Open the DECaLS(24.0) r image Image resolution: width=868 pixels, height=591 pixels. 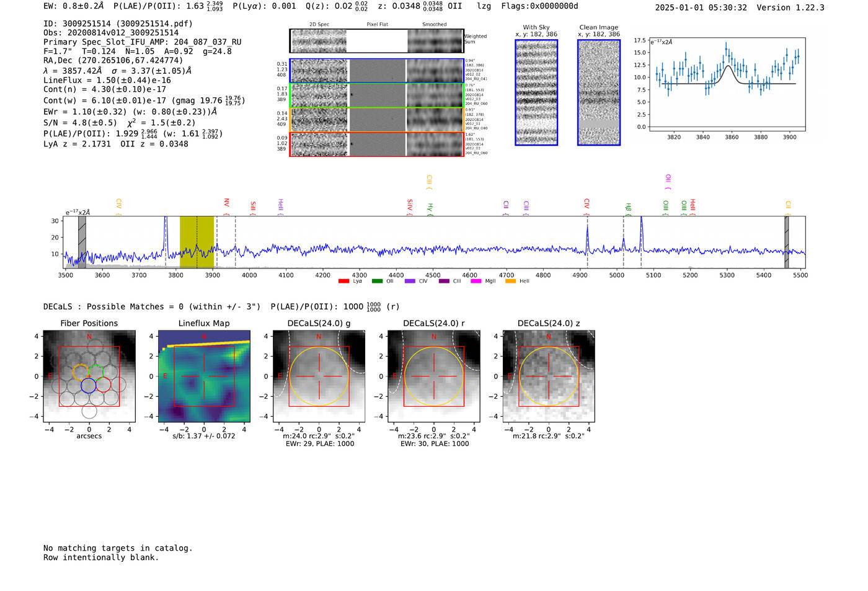[434, 376]
